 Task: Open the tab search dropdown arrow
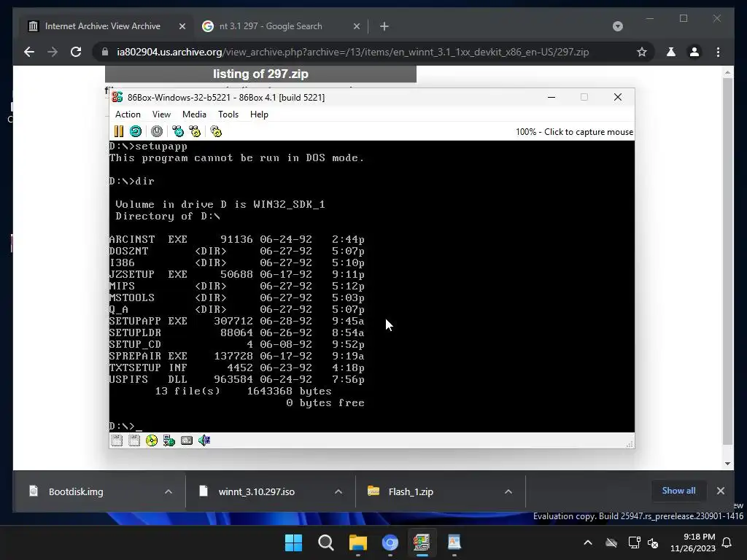(618, 26)
